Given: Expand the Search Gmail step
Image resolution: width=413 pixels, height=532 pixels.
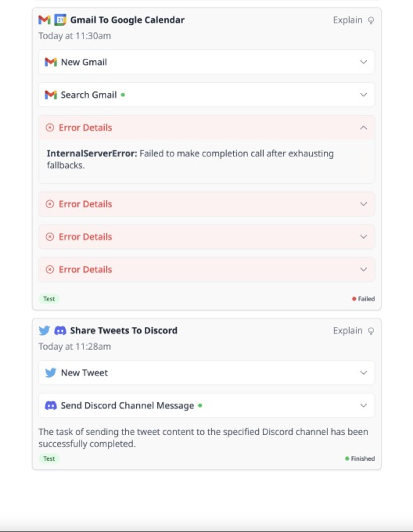Looking at the screenshot, I should point(363,95).
